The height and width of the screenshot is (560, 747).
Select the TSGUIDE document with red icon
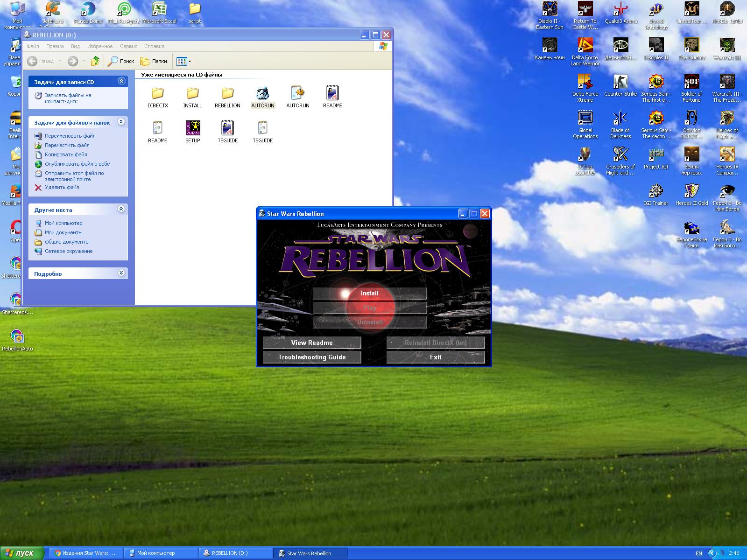(227, 128)
